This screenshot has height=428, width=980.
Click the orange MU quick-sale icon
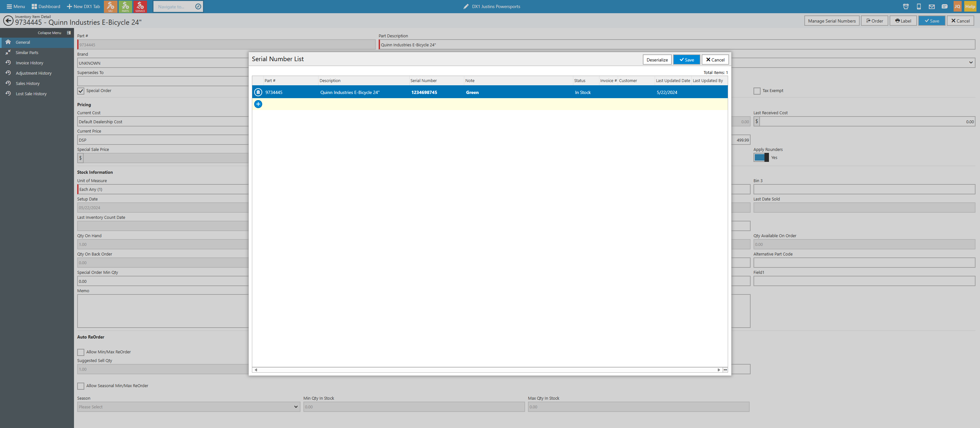point(110,6)
